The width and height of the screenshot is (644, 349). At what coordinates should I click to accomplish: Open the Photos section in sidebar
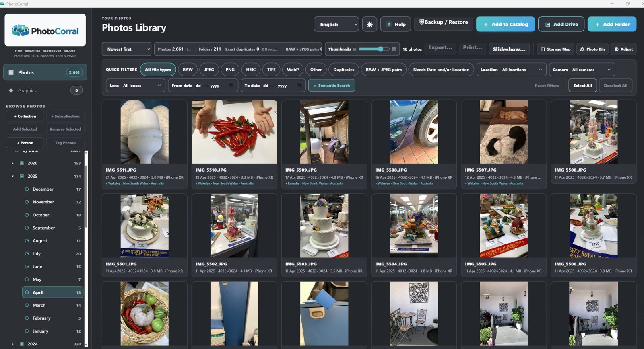45,72
